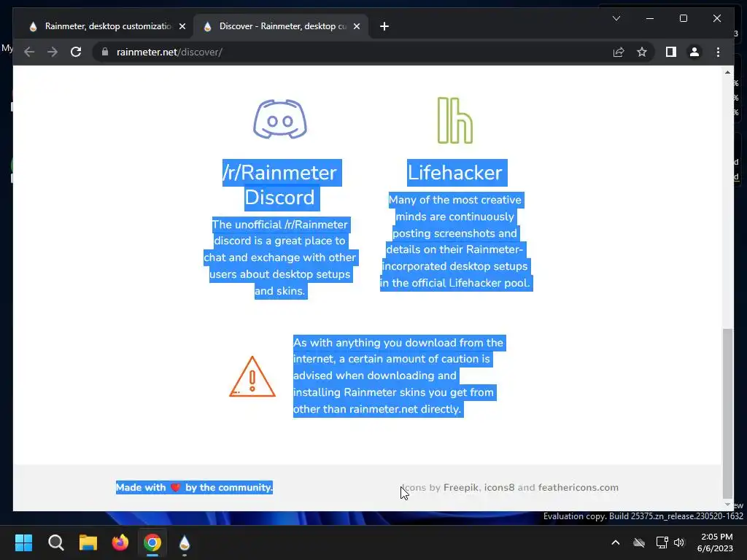Open the /r/Rainmeter Discord heading link
Screen dimensions: 747x560
pos(282,184)
